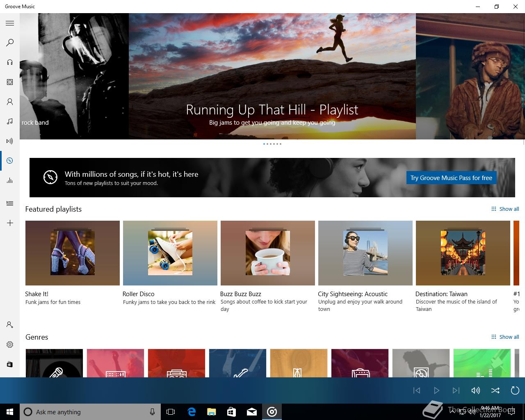
Task: Open the green equalizer genre tile
Action: [482, 363]
